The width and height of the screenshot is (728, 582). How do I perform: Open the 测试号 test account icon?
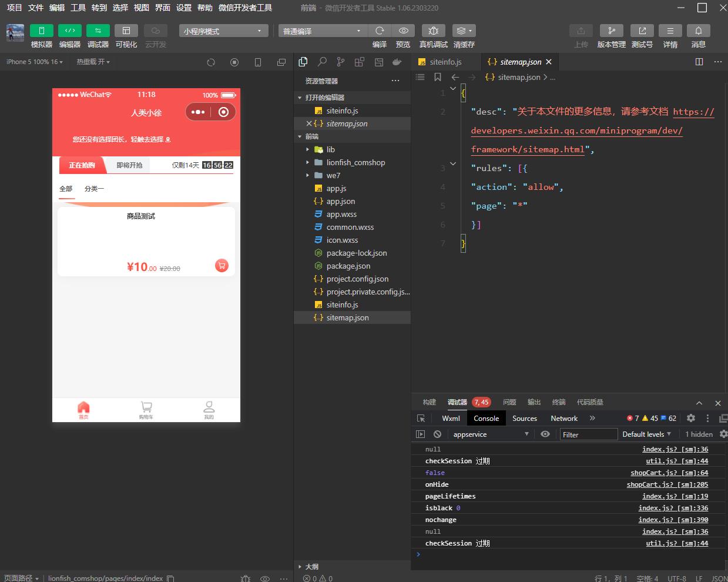coord(642,31)
